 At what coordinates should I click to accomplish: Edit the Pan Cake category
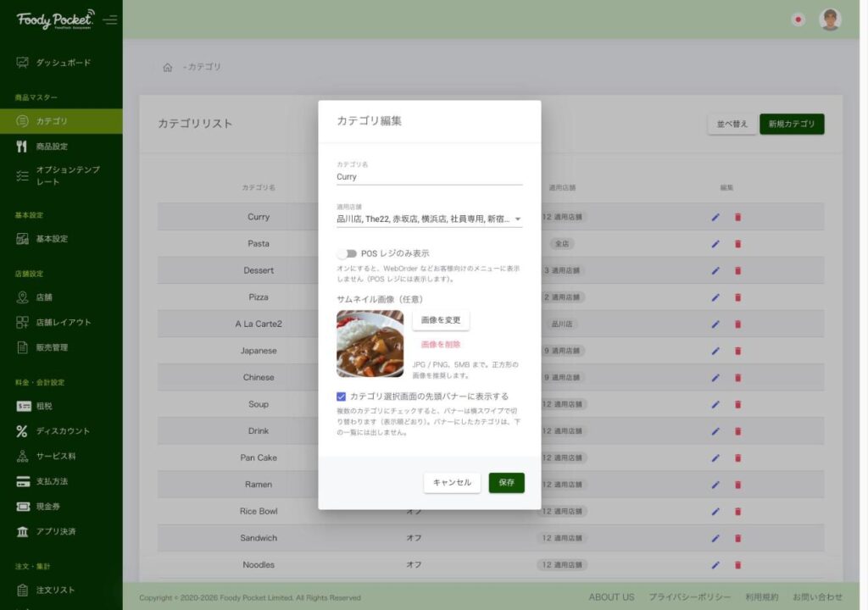pos(715,457)
